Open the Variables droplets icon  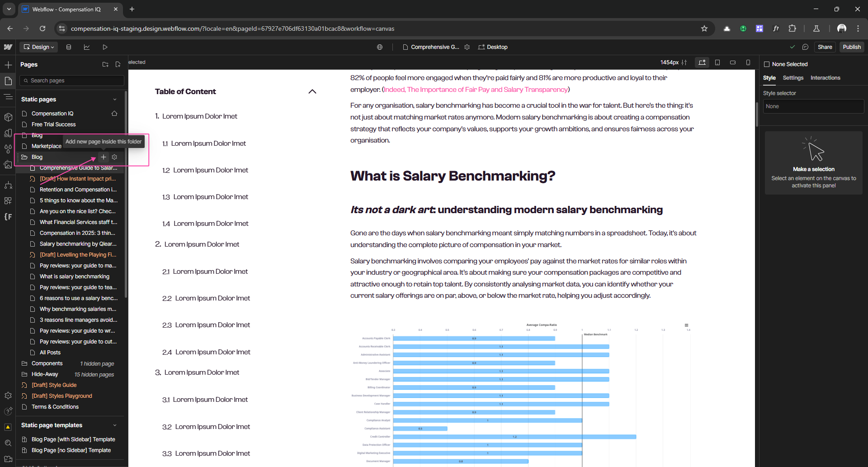tap(8, 149)
